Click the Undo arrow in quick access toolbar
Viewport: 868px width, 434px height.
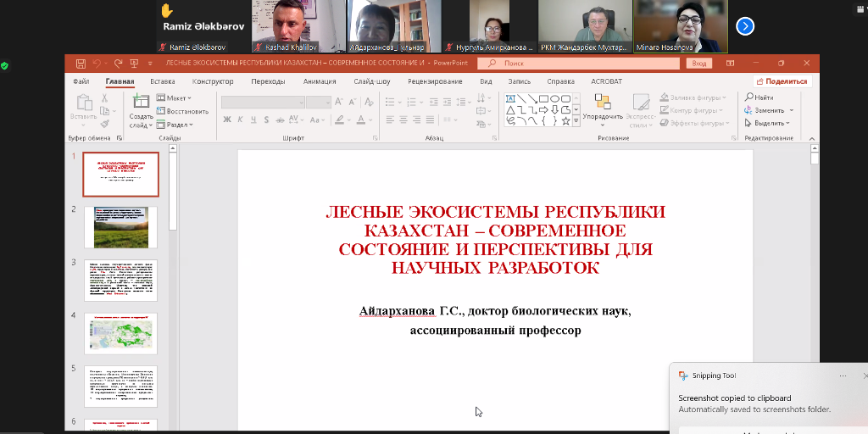[x=97, y=63]
